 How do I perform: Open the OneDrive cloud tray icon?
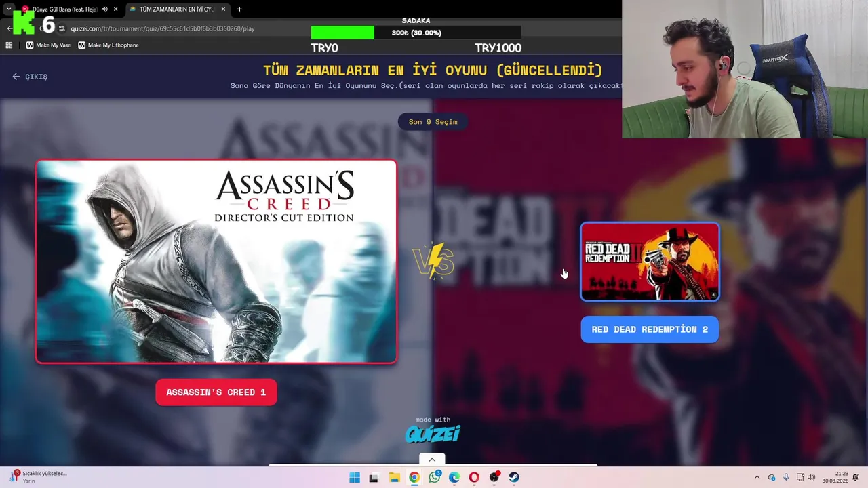pos(772,477)
